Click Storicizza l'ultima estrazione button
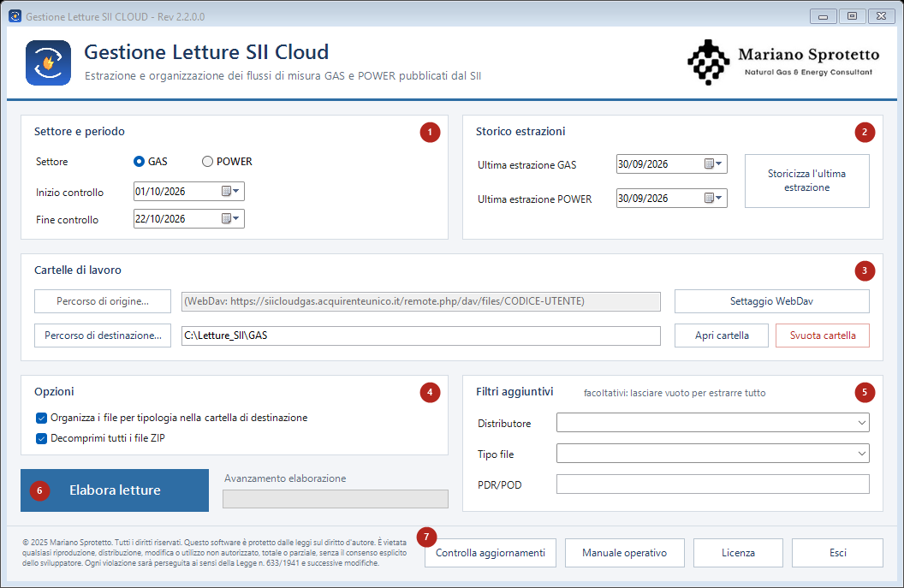Image resolution: width=904 pixels, height=588 pixels. [807, 181]
